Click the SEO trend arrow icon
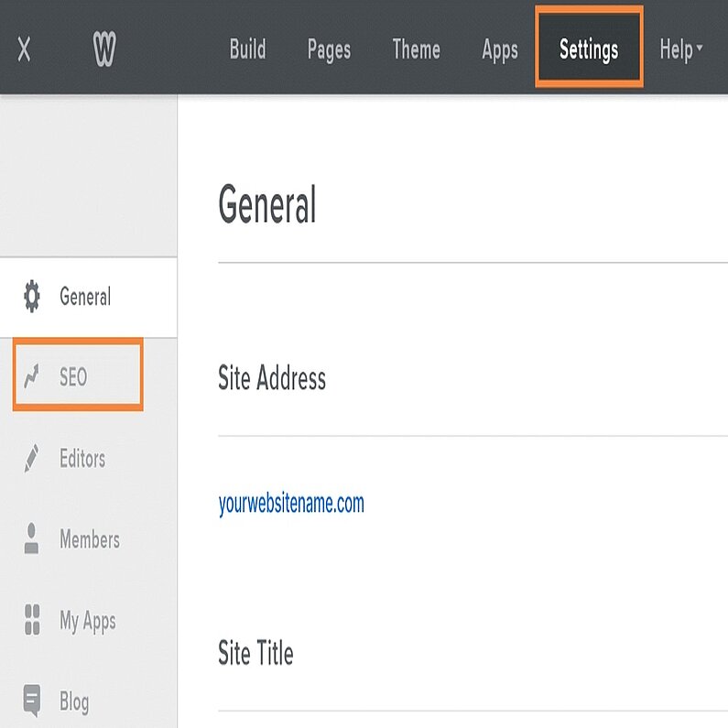Image resolution: width=728 pixels, height=728 pixels. point(32,376)
